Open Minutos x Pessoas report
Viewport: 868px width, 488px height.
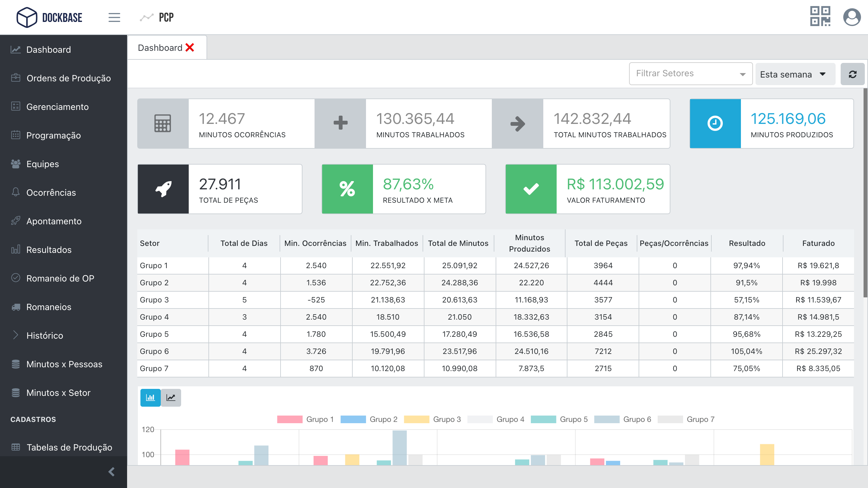coord(64,364)
